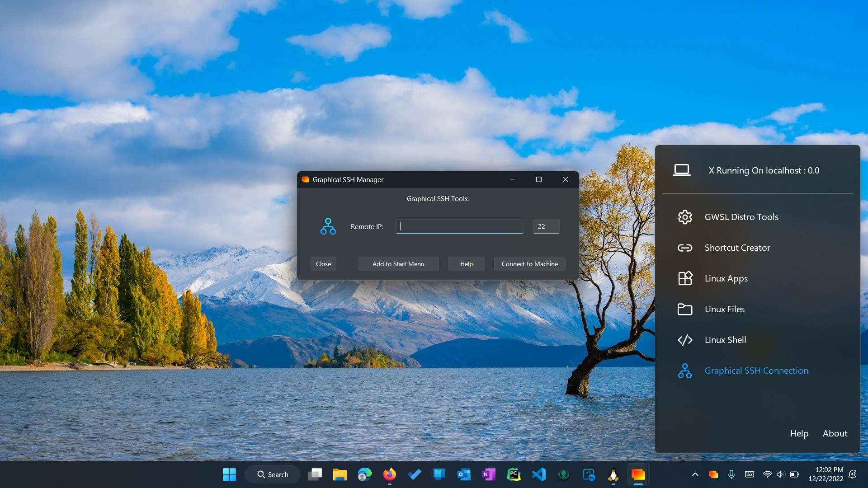The height and width of the screenshot is (488, 868).
Task: Open Help link in GWSL panel
Action: tap(799, 433)
